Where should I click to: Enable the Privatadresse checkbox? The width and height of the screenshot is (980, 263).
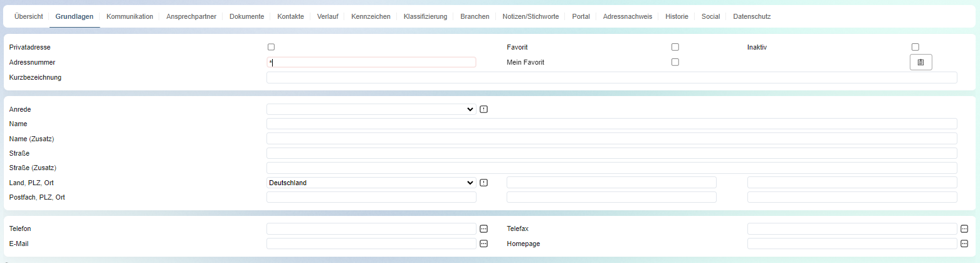pyautogui.click(x=271, y=47)
